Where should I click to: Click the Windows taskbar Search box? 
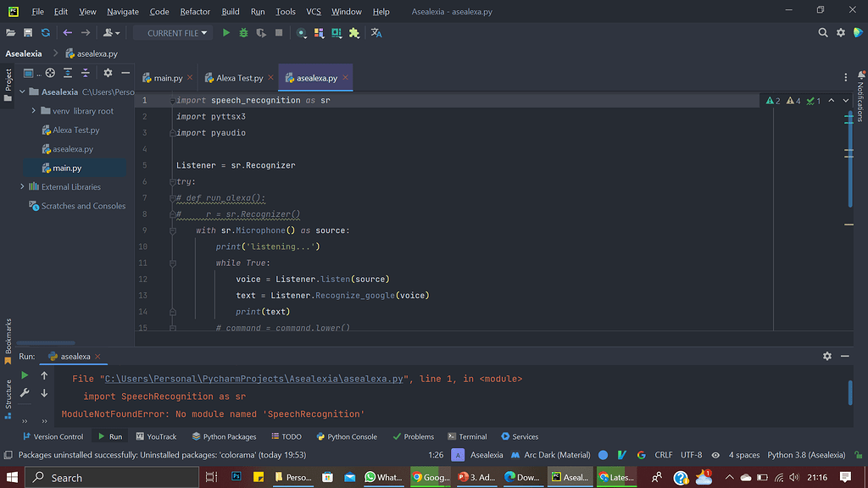click(x=113, y=477)
